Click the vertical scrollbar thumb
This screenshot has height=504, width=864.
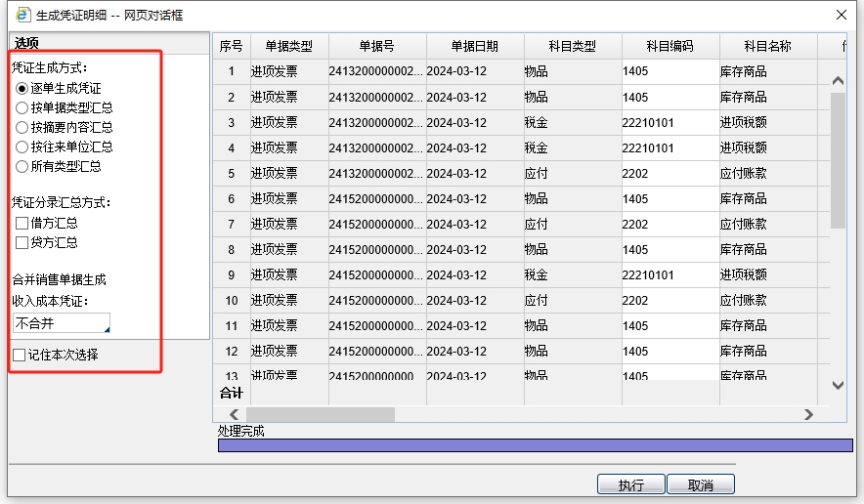click(x=839, y=160)
